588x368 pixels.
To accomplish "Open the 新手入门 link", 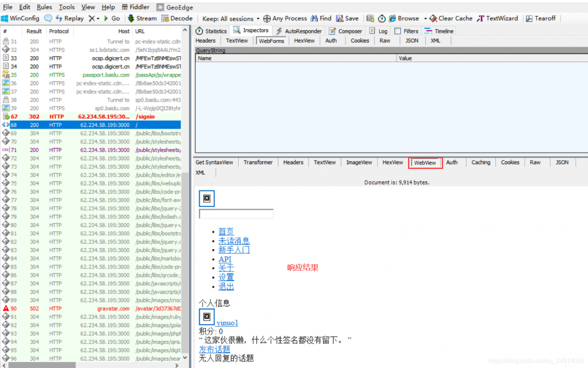I will click(x=234, y=250).
